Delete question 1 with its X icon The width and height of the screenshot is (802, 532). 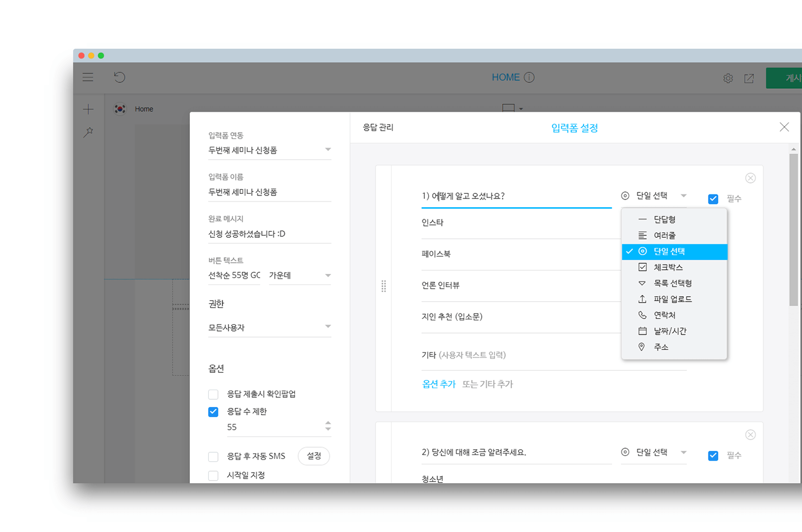click(x=751, y=178)
